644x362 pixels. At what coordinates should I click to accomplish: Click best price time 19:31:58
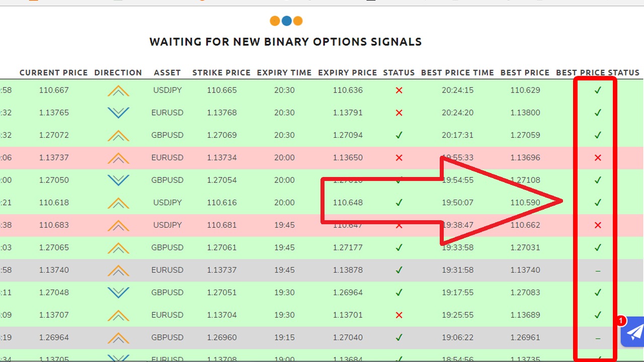(x=458, y=270)
